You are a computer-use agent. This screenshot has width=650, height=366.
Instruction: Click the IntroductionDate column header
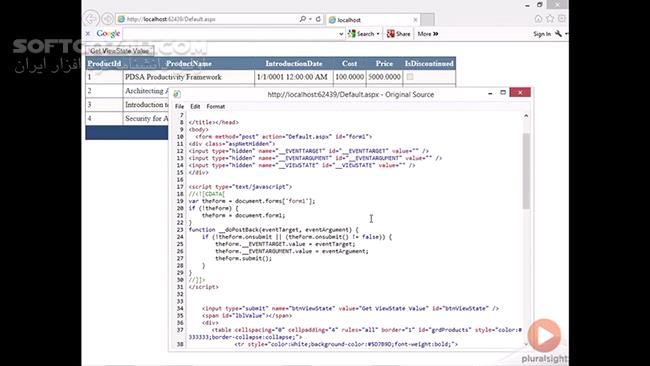[x=294, y=63]
